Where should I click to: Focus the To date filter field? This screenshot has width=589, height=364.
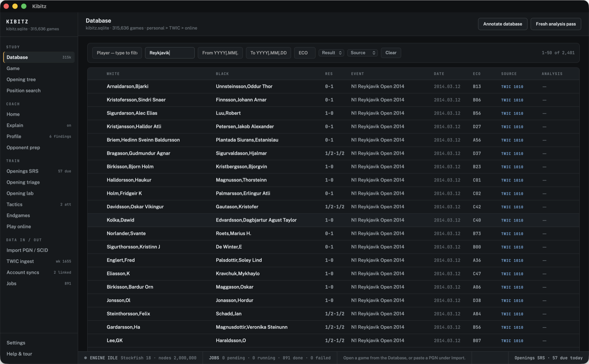click(268, 53)
